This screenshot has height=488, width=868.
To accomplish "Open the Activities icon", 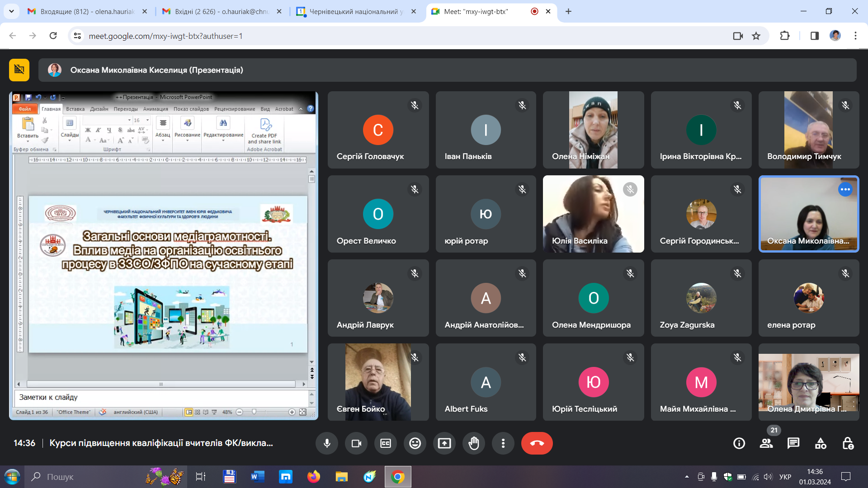I will click(821, 443).
